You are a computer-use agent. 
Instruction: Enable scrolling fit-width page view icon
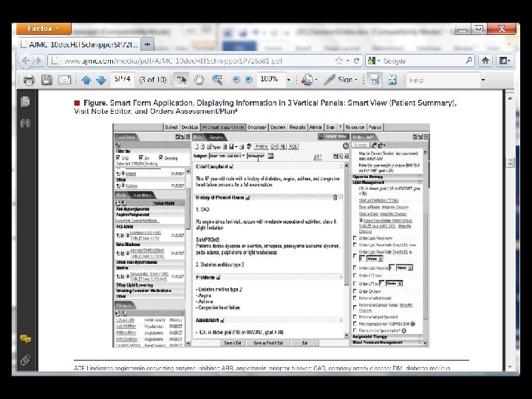pyautogui.click(x=374, y=80)
